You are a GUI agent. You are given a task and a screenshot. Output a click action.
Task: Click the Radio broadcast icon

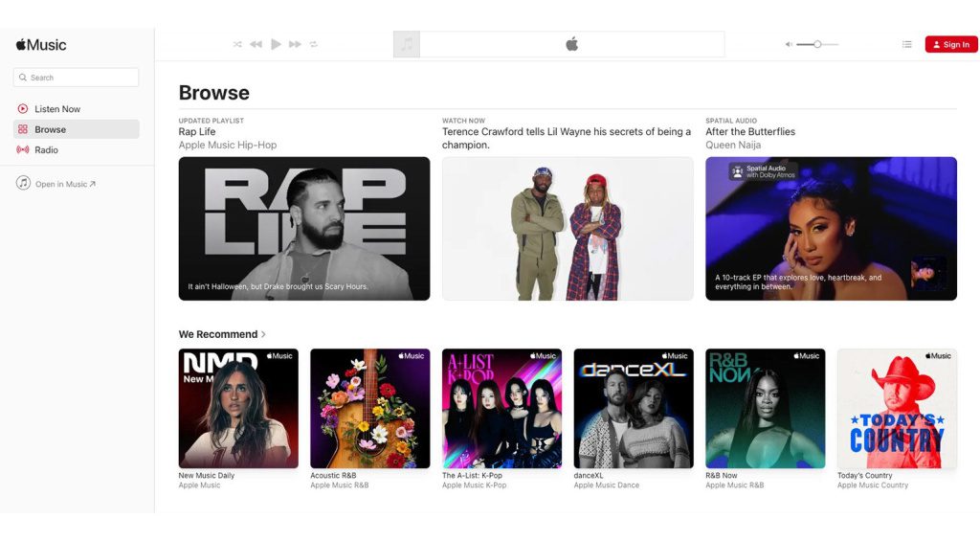23,150
